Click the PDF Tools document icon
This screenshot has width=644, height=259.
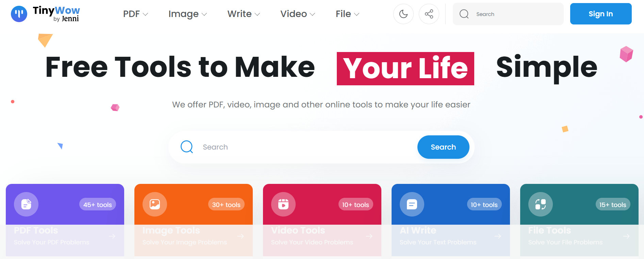click(x=26, y=204)
